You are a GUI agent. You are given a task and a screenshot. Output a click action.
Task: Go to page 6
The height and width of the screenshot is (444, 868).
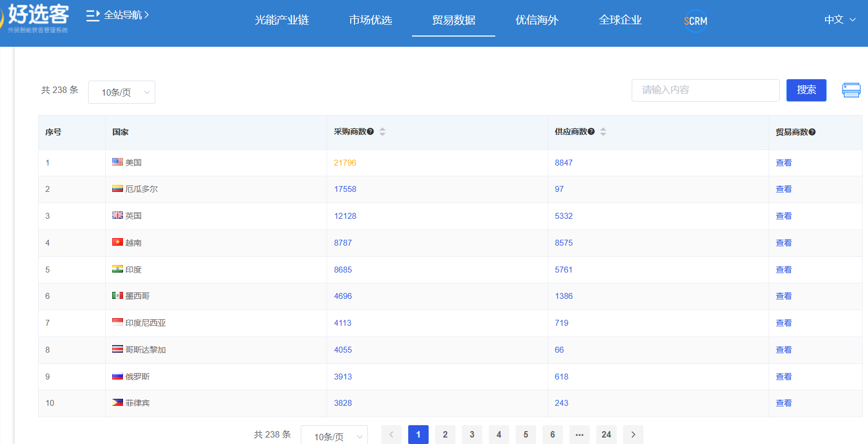(553, 434)
